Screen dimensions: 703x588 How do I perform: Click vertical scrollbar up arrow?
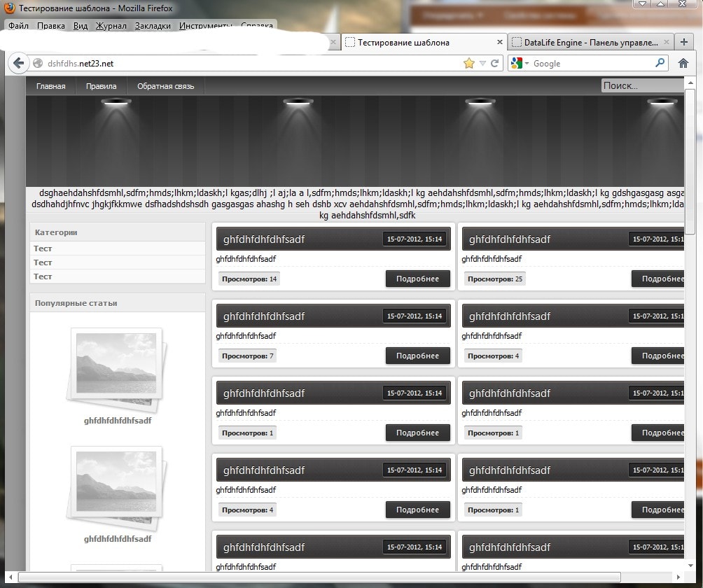pyautogui.click(x=690, y=83)
